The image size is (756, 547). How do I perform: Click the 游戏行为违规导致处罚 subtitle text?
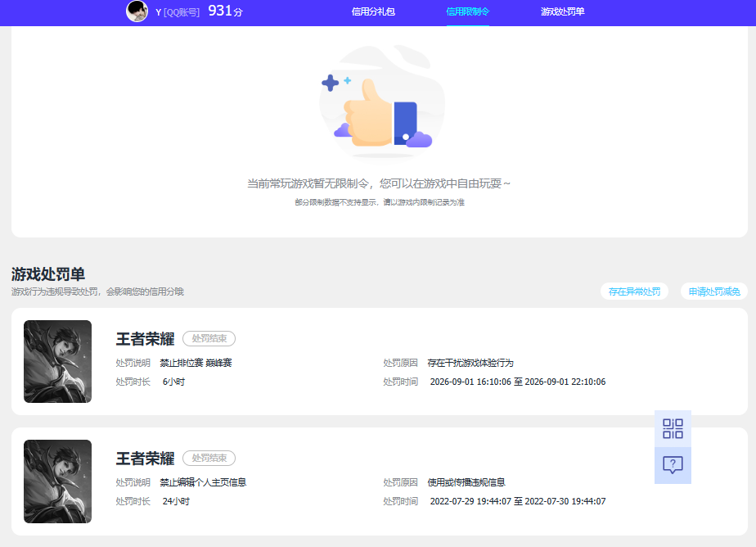(x=98, y=292)
